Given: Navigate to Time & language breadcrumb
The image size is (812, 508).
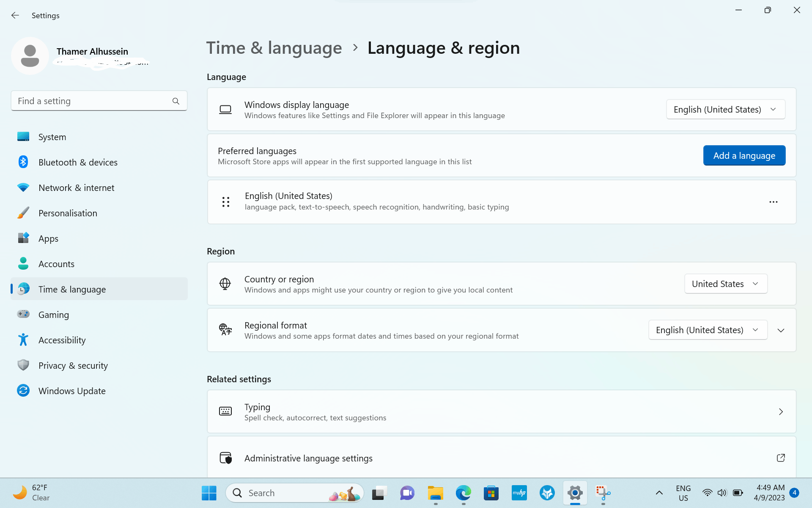Looking at the screenshot, I should point(274,48).
